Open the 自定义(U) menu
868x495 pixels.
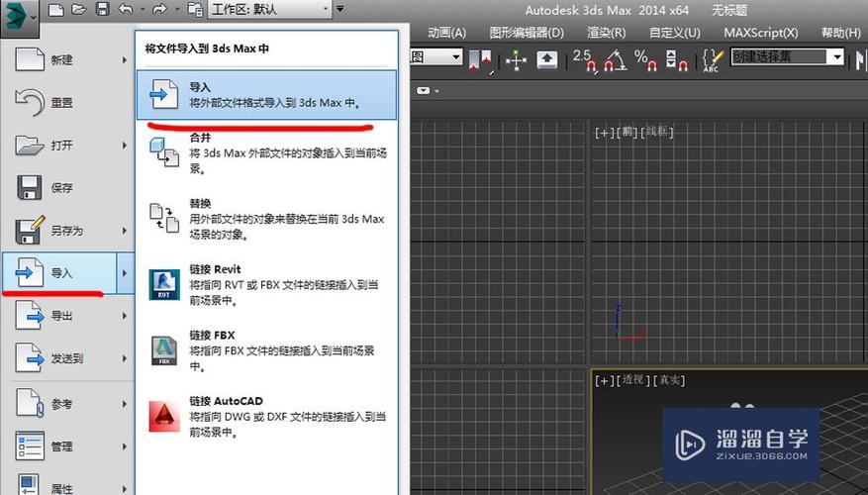[675, 33]
